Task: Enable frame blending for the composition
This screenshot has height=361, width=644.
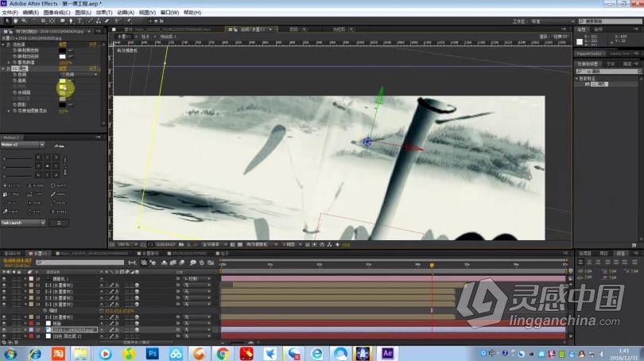Action: pos(173,262)
